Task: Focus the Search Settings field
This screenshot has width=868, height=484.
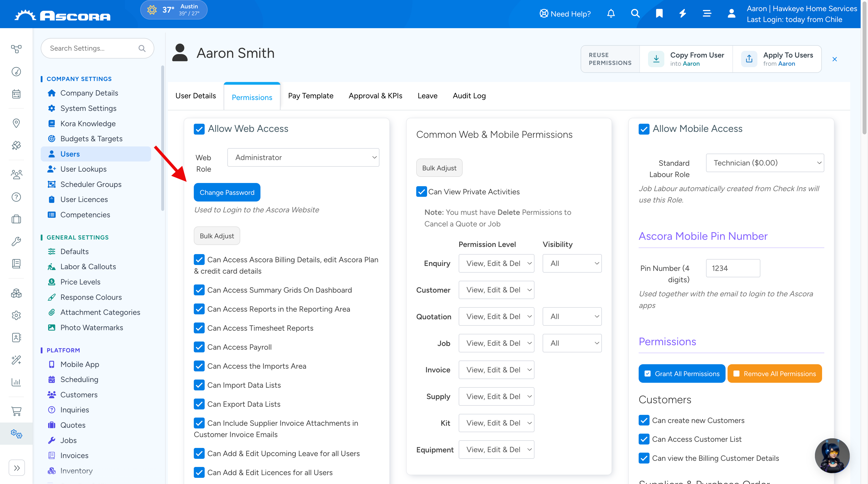Action: 97,48
